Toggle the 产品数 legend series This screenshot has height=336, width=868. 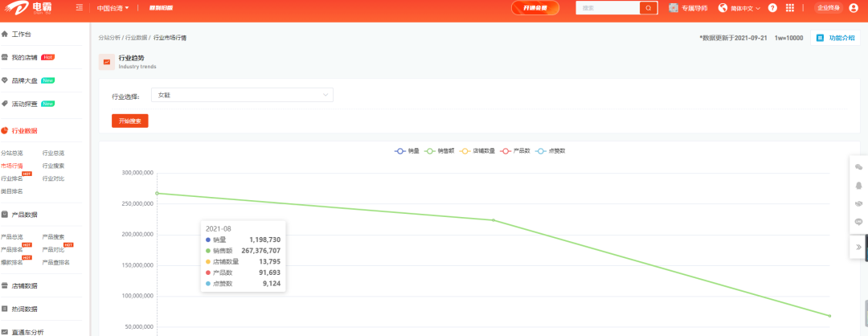(515, 150)
